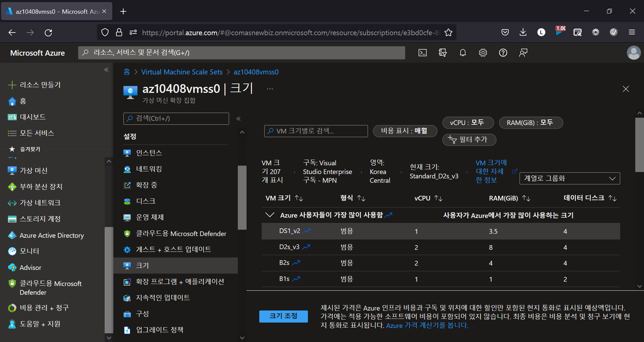Open 모니터 in sidebar
644x342 pixels.
tap(23, 251)
